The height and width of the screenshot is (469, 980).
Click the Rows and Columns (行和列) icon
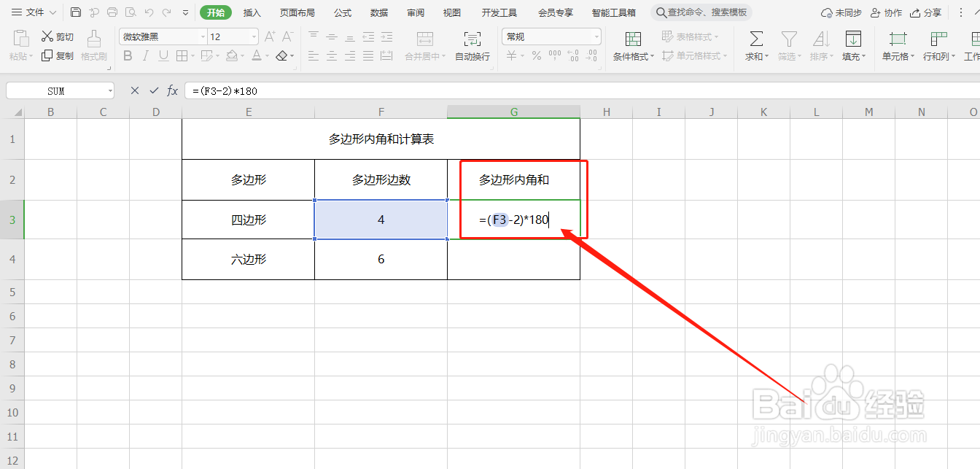point(938,44)
